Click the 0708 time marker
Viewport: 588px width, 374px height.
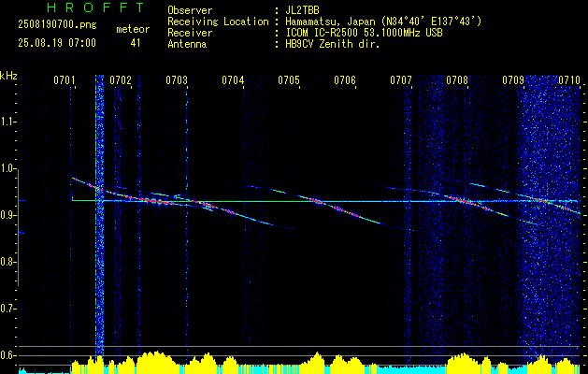pos(457,80)
